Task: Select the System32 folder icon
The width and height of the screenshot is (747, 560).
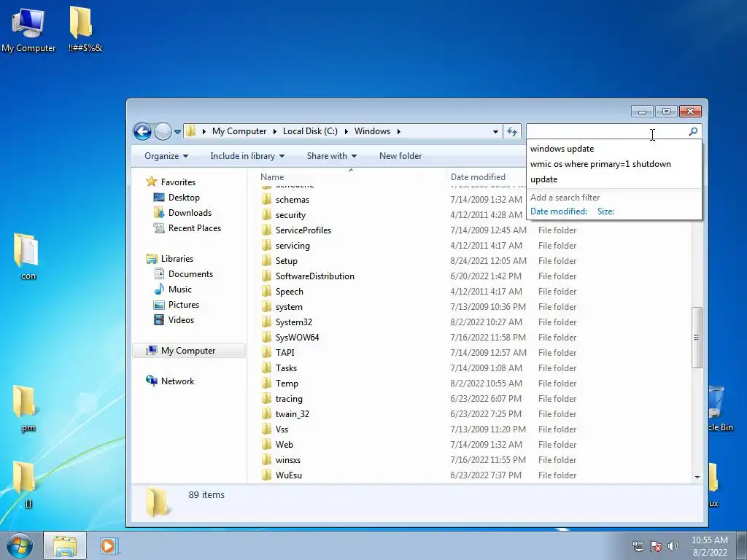Action: click(267, 322)
